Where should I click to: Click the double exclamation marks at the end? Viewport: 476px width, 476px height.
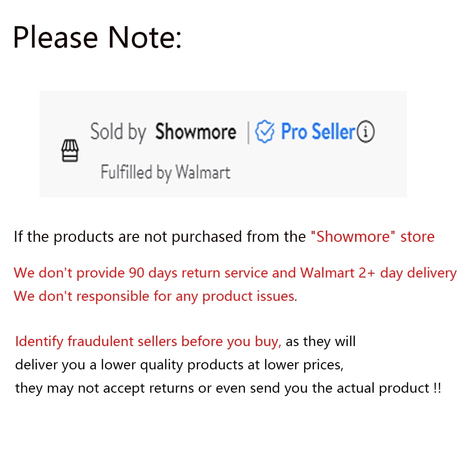[437, 388]
